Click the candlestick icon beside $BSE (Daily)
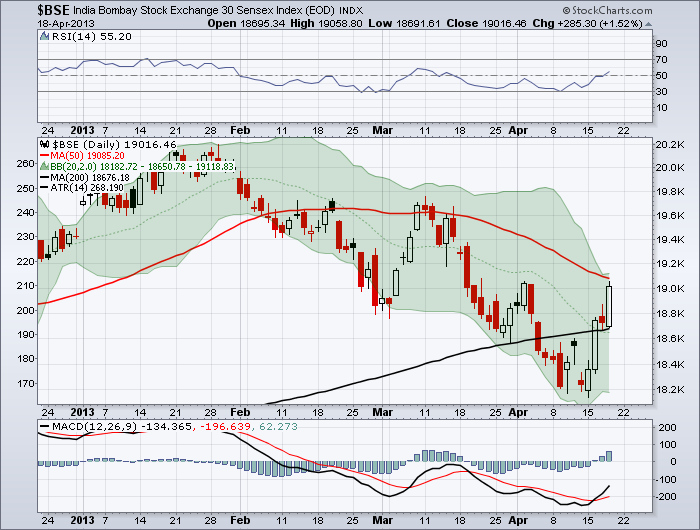 [x=44, y=144]
